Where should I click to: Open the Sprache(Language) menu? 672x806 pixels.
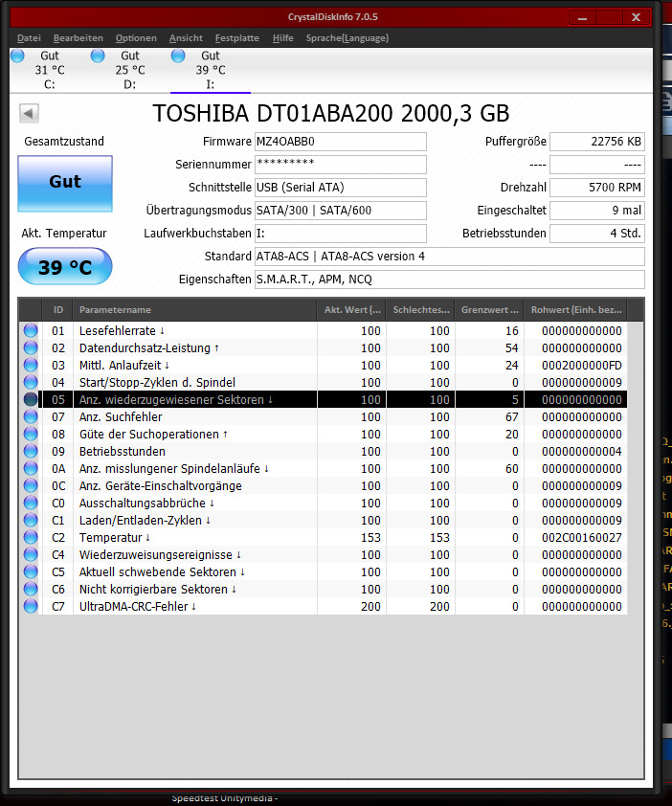tap(347, 38)
